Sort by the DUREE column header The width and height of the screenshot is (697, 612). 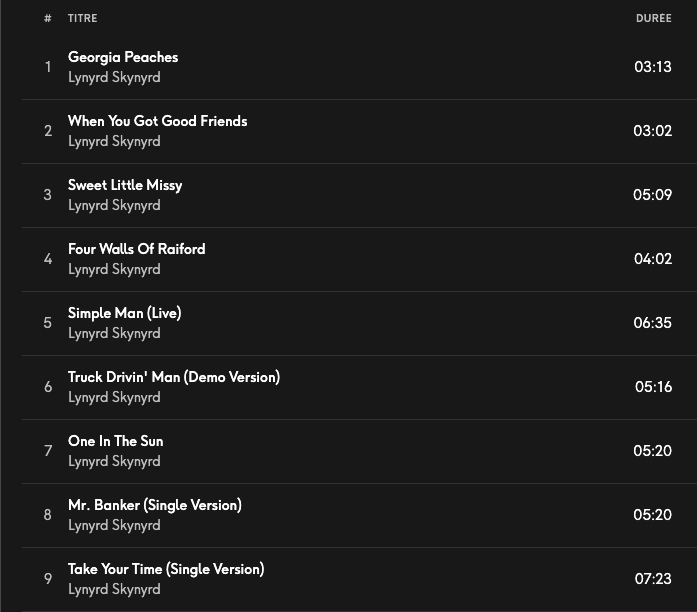pyautogui.click(x=653, y=18)
